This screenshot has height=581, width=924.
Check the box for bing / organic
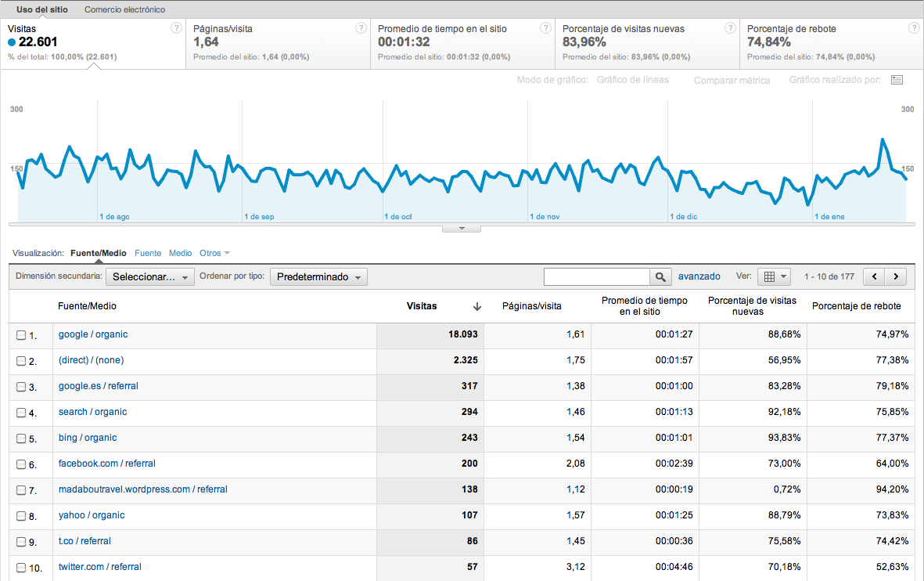(21, 438)
